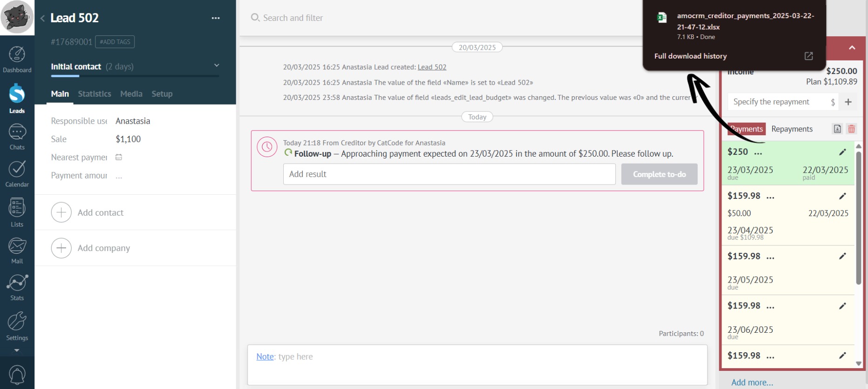Expand the Initial contact stage dropdown
868x389 pixels.
216,66
